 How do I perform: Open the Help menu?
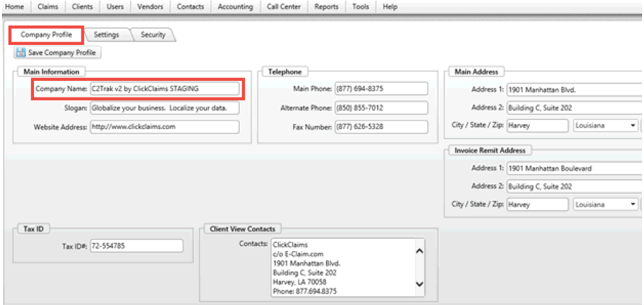tap(390, 6)
